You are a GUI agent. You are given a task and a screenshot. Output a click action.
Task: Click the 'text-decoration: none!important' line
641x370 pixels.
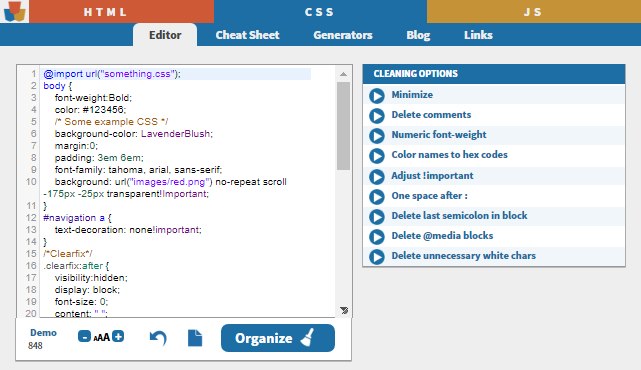click(x=128, y=230)
